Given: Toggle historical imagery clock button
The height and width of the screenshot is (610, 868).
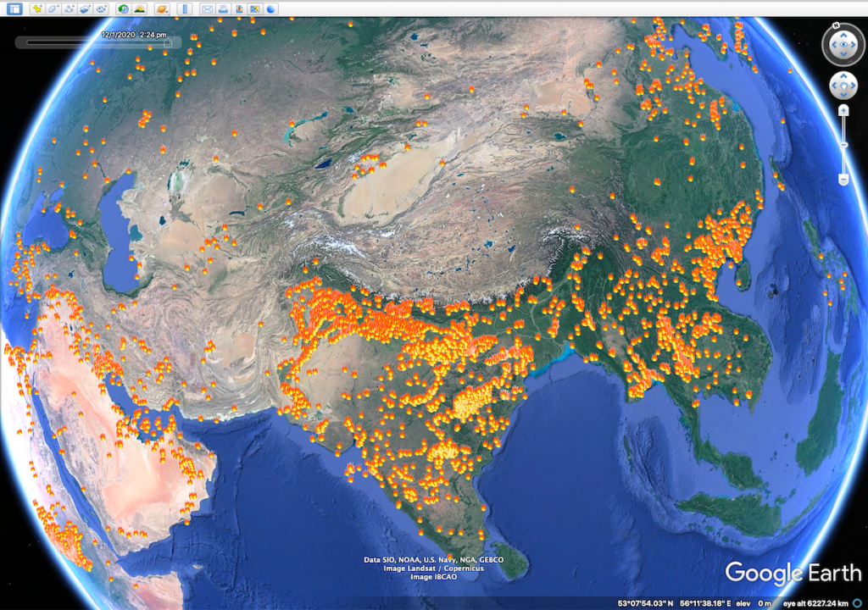Looking at the screenshot, I should point(123,8).
